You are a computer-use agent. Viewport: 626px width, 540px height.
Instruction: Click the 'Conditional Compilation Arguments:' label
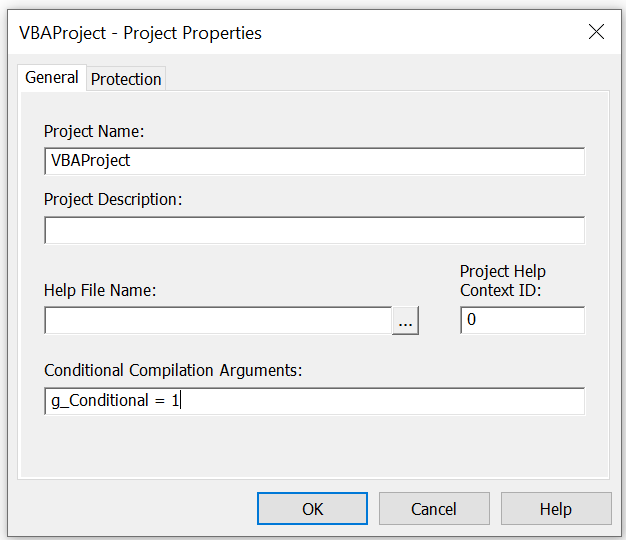(173, 370)
